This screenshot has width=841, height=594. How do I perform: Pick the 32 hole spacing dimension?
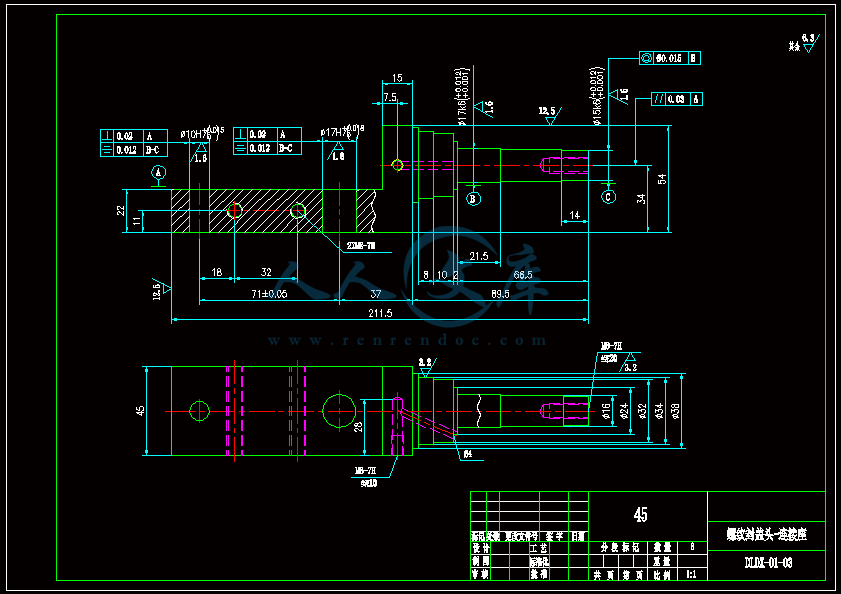[266, 272]
